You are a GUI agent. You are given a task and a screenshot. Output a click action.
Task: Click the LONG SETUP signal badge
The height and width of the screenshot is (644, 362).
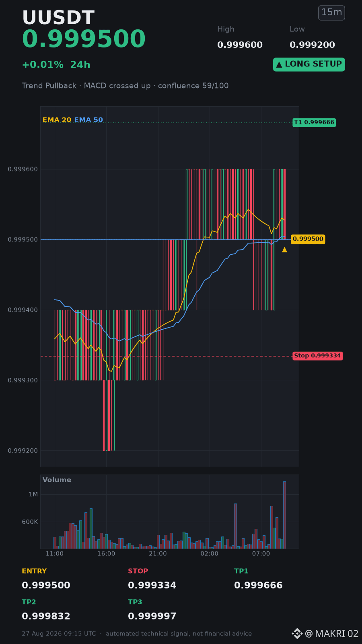pos(309,64)
